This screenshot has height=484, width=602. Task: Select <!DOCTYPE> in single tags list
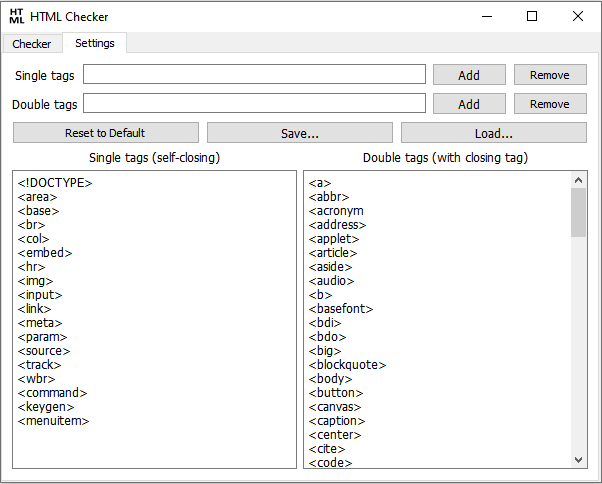click(x=55, y=183)
